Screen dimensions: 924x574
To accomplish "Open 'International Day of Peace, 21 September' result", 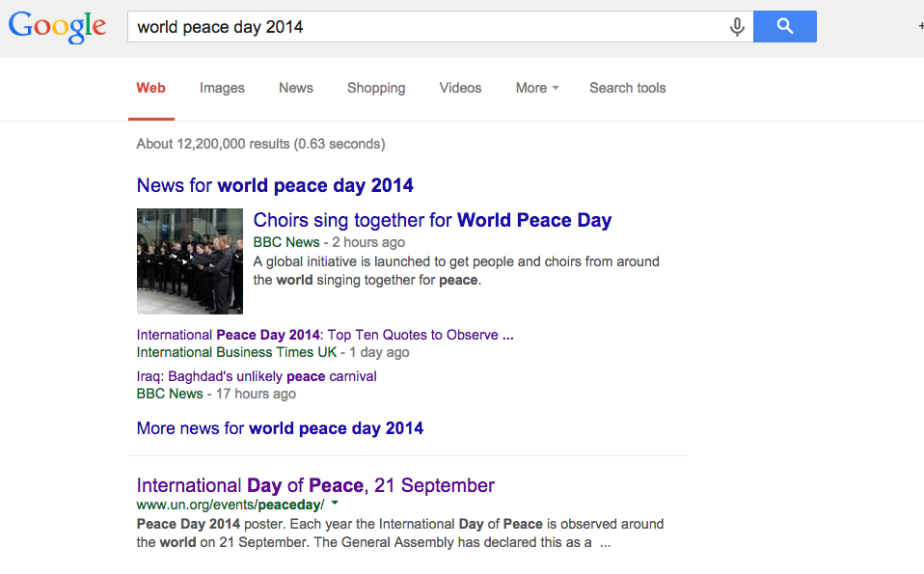I will coord(315,485).
